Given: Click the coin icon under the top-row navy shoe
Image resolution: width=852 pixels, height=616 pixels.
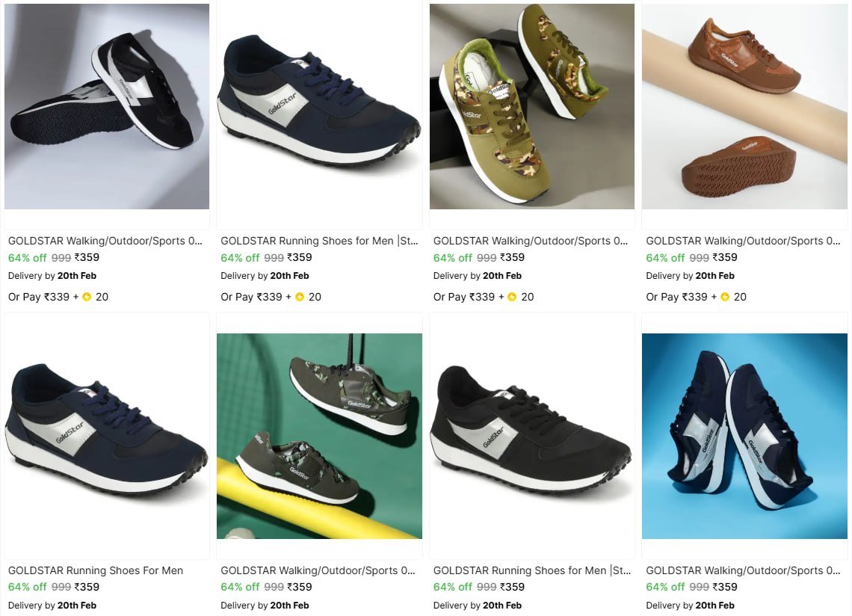Looking at the screenshot, I should point(300,297).
